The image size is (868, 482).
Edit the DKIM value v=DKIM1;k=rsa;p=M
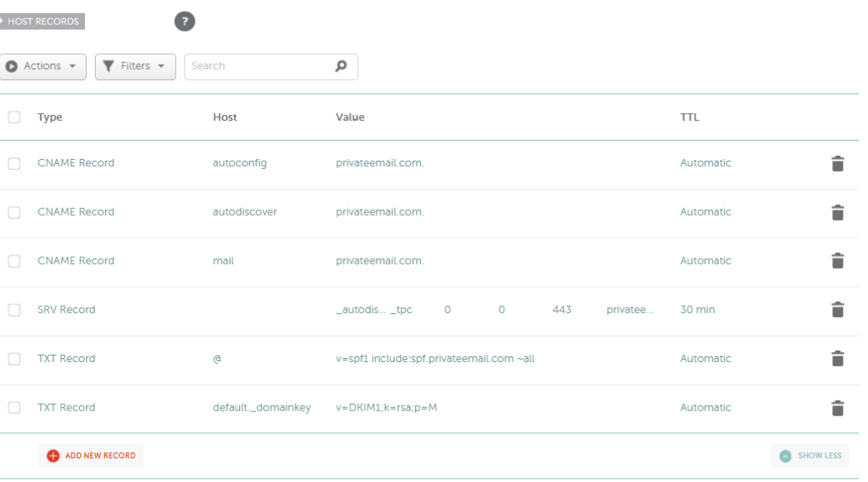tap(387, 408)
